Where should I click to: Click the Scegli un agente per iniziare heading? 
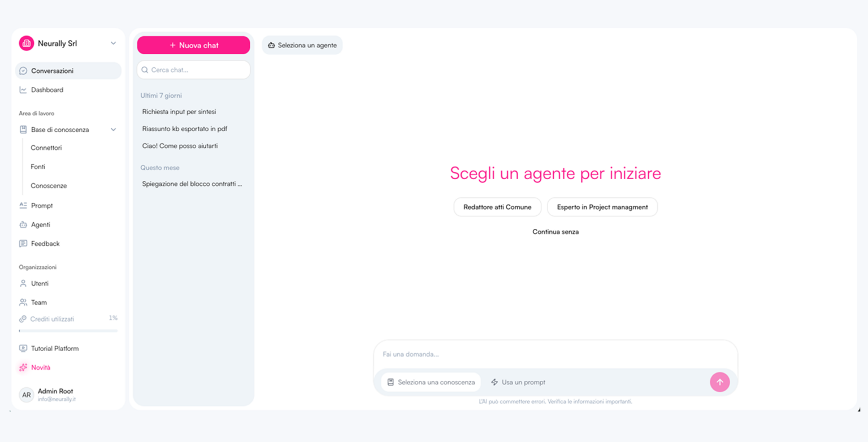[x=555, y=173]
